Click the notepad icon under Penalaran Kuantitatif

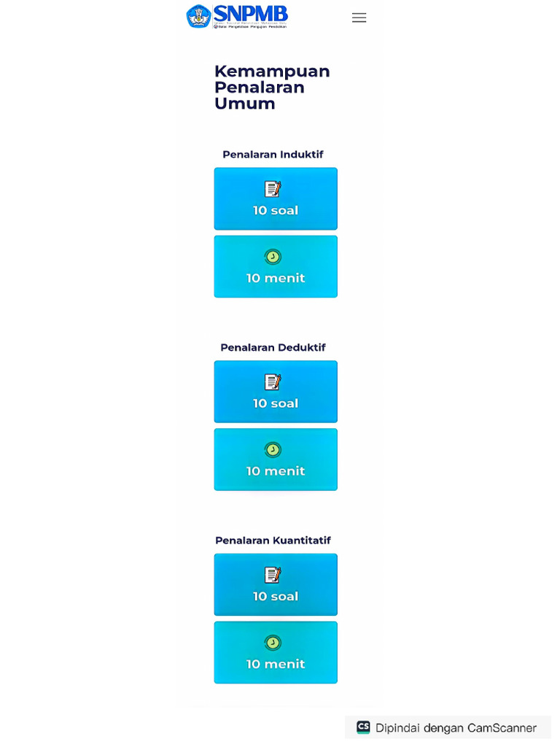pos(273,575)
